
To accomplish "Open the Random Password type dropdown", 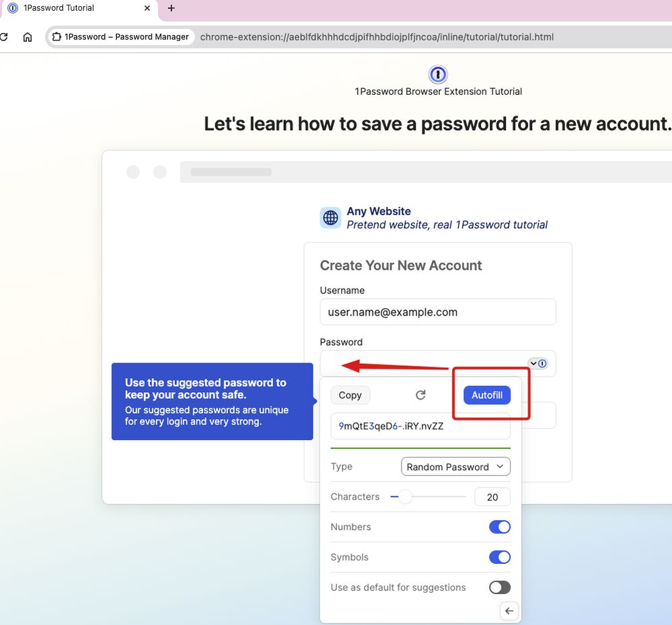I will coord(455,467).
